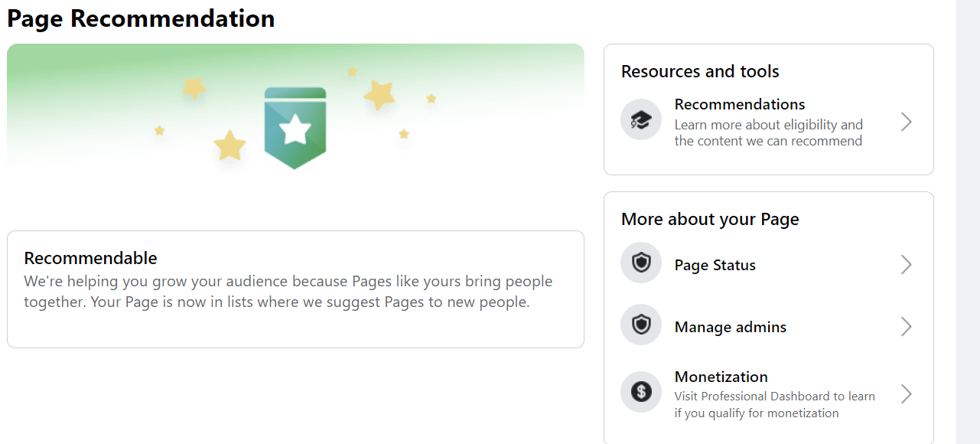Viewport: 980px width, 444px height.
Task: Click the shield icon beside Manage admins
Action: (641, 325)
